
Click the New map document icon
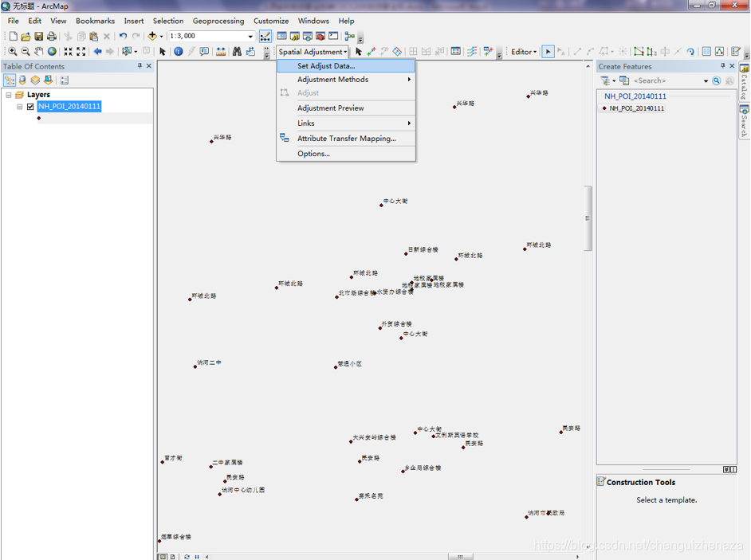tap(14, 36)
